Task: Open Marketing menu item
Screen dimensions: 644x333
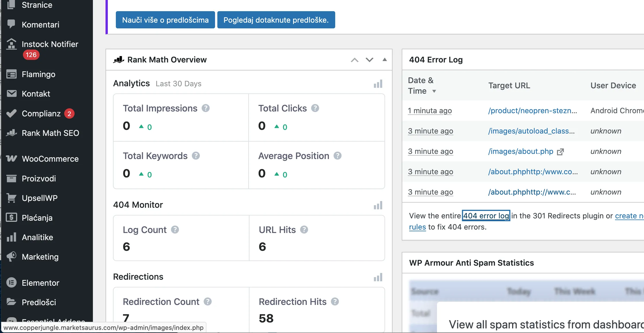Action: click(40, 257)
